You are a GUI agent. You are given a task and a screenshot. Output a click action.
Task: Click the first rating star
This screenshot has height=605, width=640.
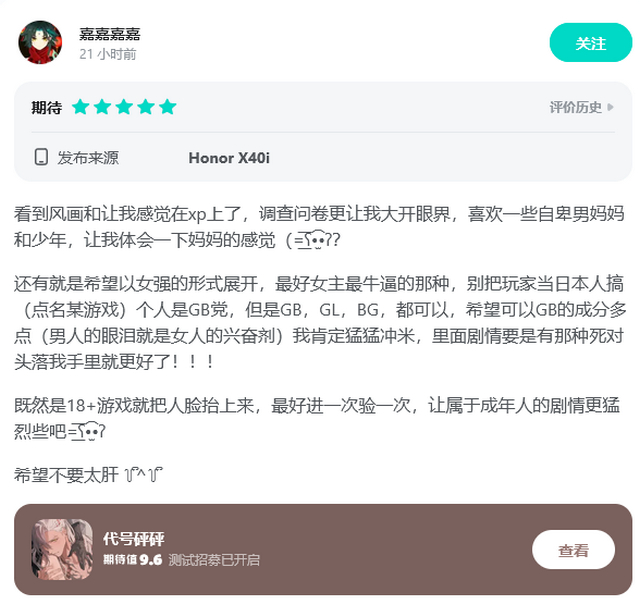click(x=81, y=107)
